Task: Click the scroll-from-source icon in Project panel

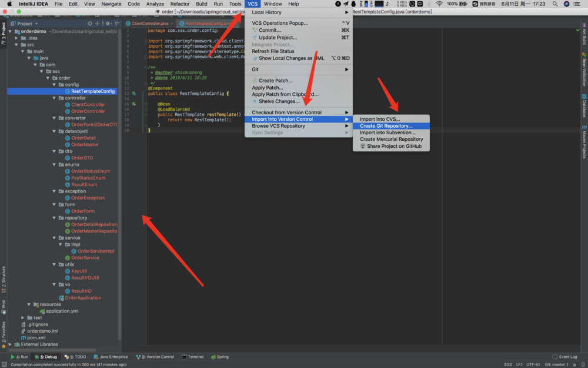Action: point(90,24)
